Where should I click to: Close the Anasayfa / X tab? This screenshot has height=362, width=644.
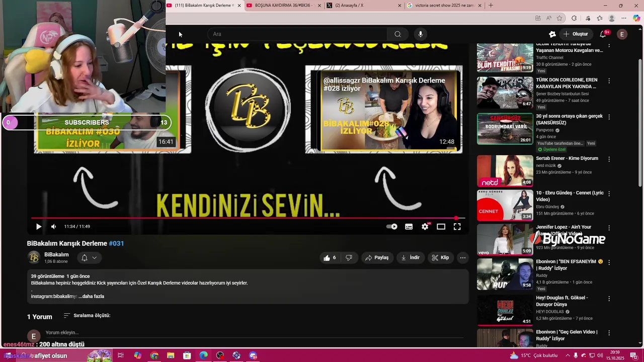click(x=399, y=6)
